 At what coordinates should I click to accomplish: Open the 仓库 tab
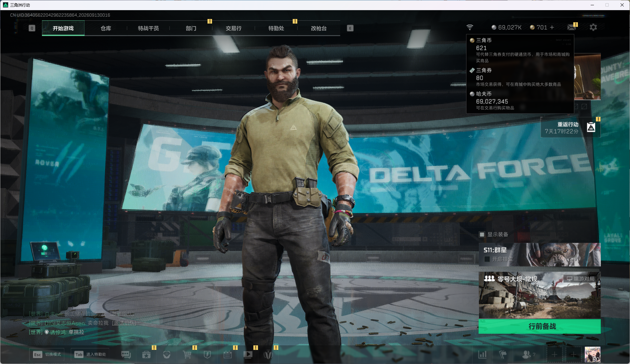point(106,28)
